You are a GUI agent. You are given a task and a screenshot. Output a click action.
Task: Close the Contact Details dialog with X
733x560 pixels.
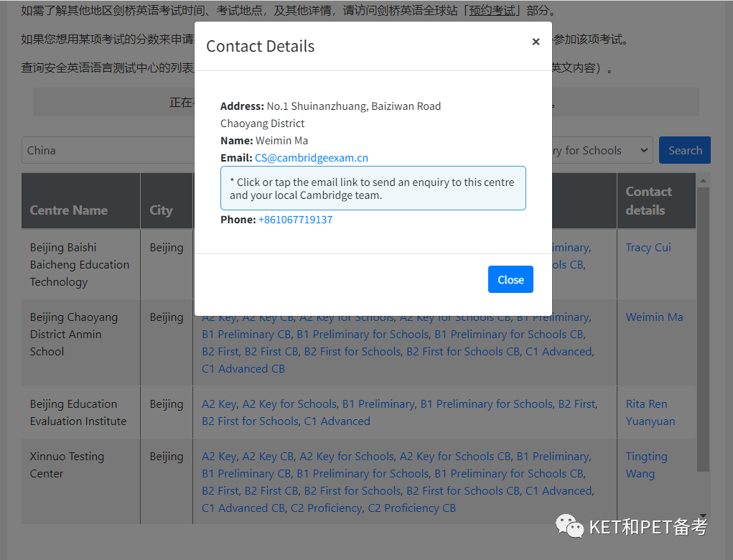536,42
